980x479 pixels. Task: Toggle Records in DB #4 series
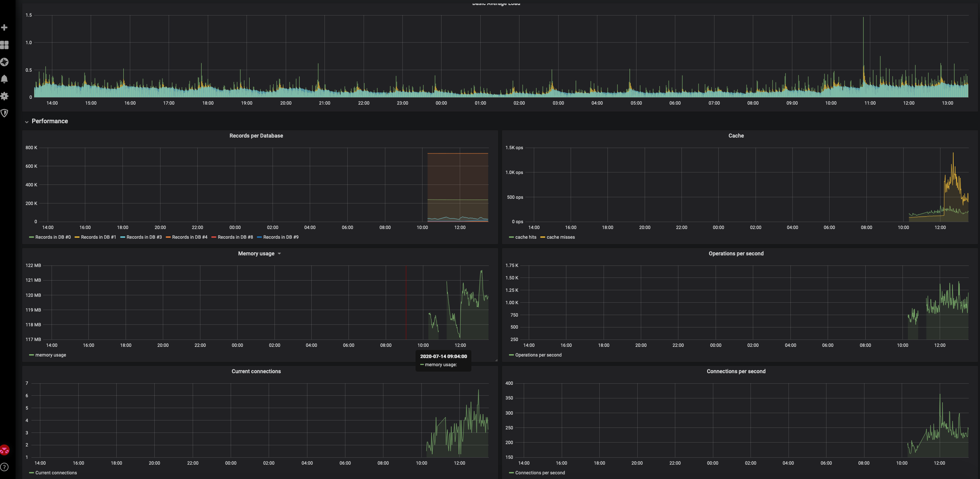(x=189, y=237)
